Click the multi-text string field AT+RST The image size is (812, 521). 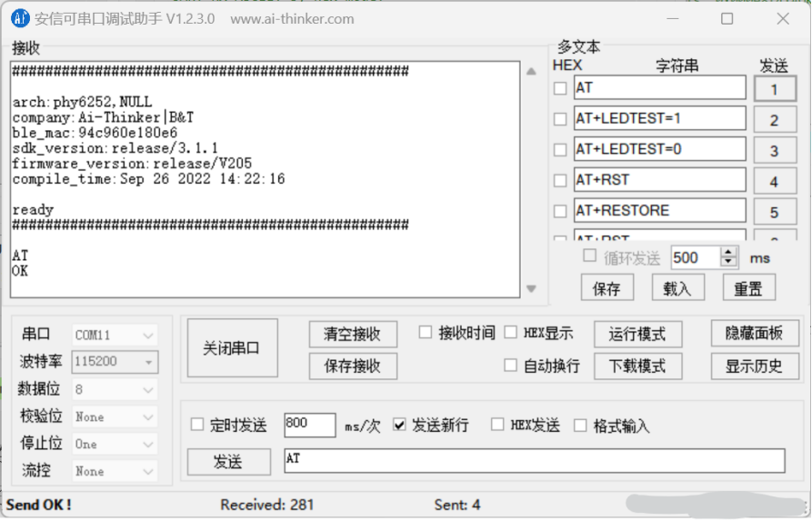pyautogui.click(x=660, y=180)
